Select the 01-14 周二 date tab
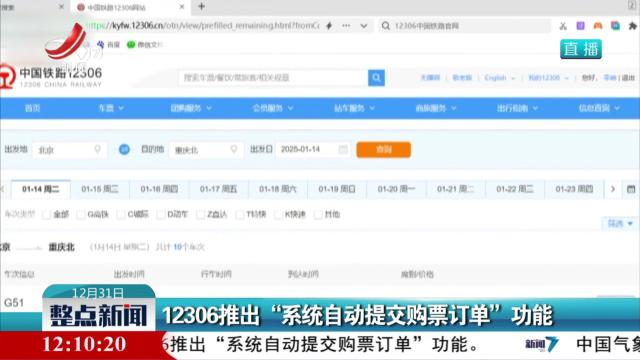The height and width of the screenshot is (360, 640). point(41,189)
